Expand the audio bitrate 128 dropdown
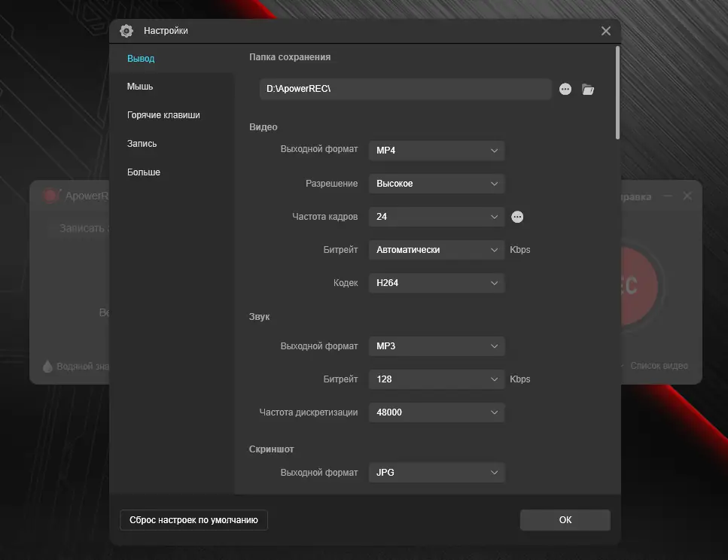Image resolution: width=728 pixels, height=560 pixels. point(437,379)
